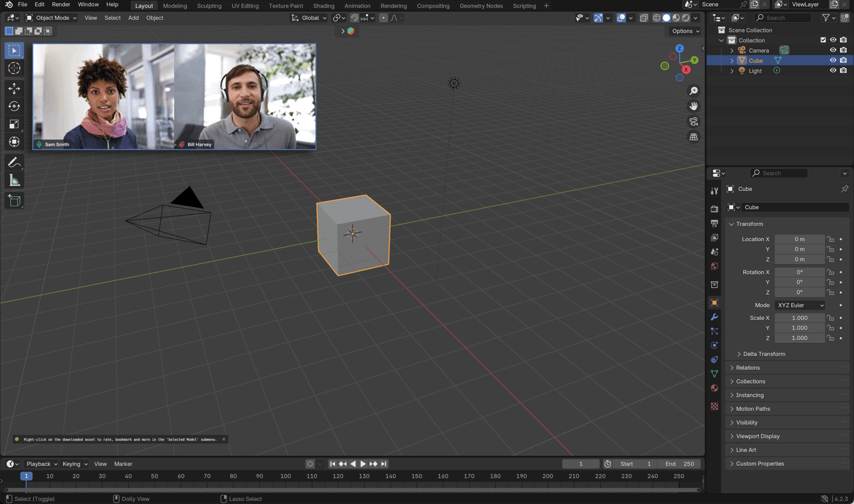
Task: Toggle the camera view icon
Action: (693, 122)
